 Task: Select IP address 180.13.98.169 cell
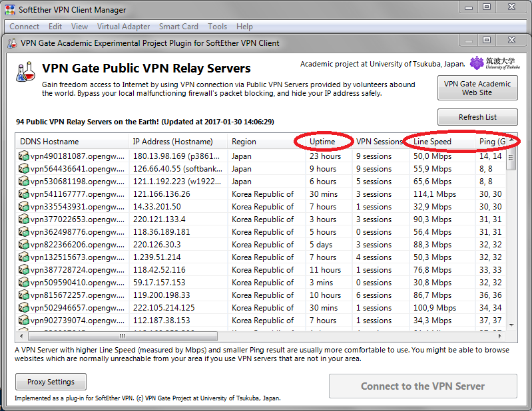pos(178,156)
